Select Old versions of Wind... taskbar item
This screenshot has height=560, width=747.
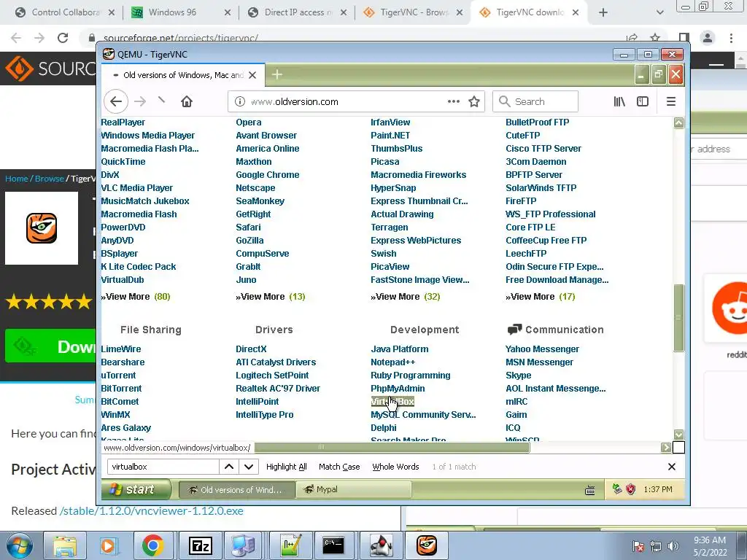[x=236, y=489]
